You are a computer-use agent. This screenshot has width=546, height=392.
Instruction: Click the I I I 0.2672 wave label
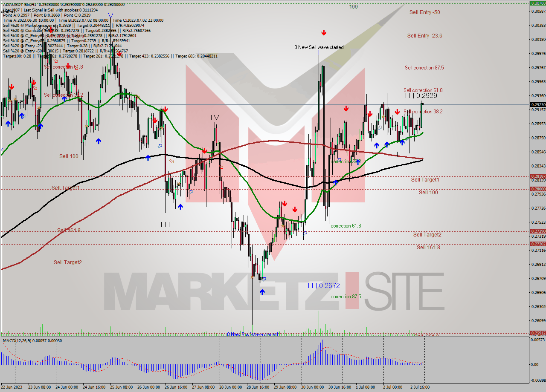[324, 286]
